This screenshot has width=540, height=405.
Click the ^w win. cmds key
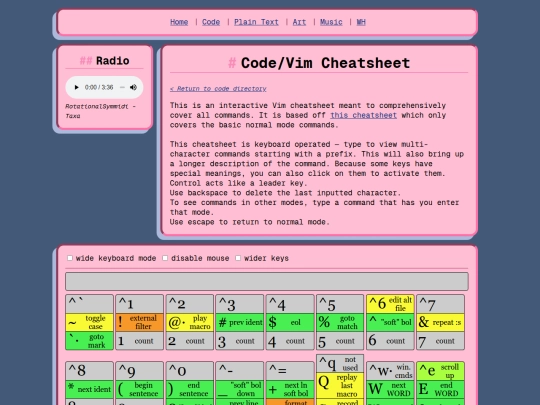click(390, 371)
